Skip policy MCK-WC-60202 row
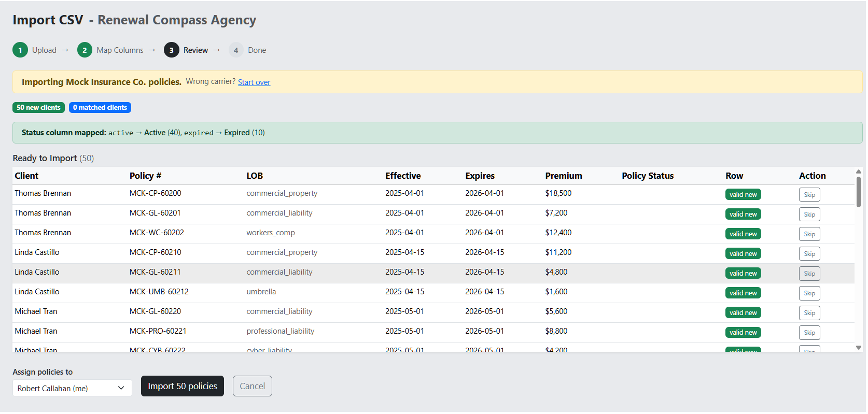Screen dimensions: 868x414 point(809,234)
